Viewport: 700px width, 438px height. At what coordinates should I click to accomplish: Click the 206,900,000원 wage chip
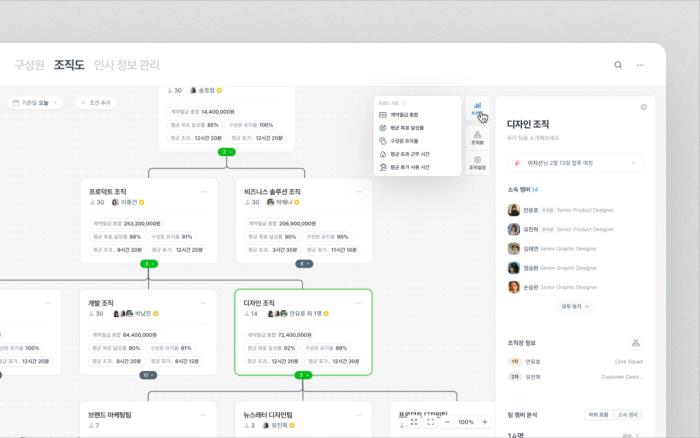(x=282, y=223)
